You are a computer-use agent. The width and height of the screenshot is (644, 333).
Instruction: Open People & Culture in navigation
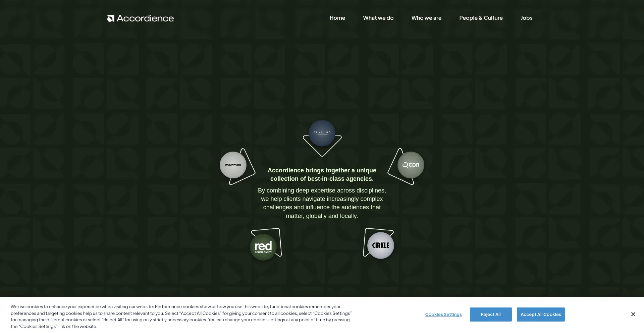(481, 18)
